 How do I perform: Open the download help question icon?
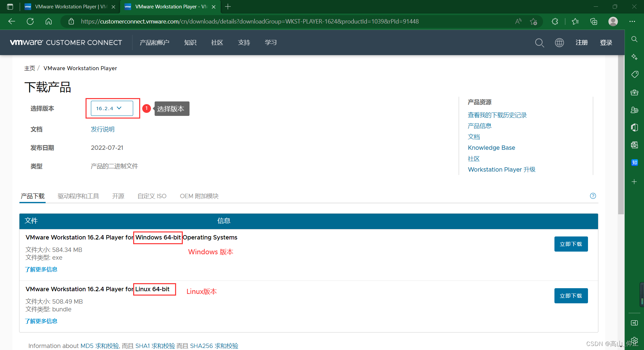pyautogui.click(x=593, y=196)
